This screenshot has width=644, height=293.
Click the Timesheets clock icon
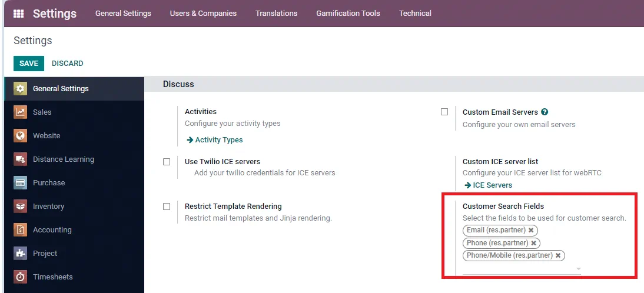pyautogui.click(x=20, y=277)
